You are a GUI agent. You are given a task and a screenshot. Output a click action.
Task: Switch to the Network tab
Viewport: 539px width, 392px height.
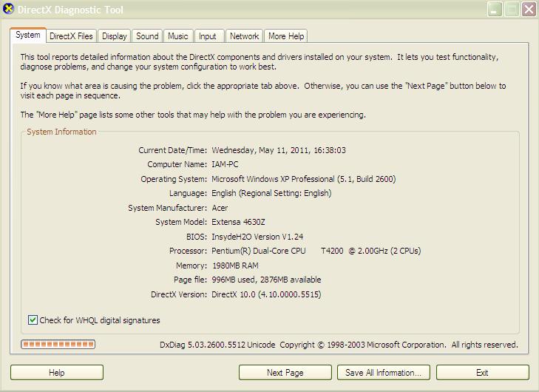pos(244,36)
